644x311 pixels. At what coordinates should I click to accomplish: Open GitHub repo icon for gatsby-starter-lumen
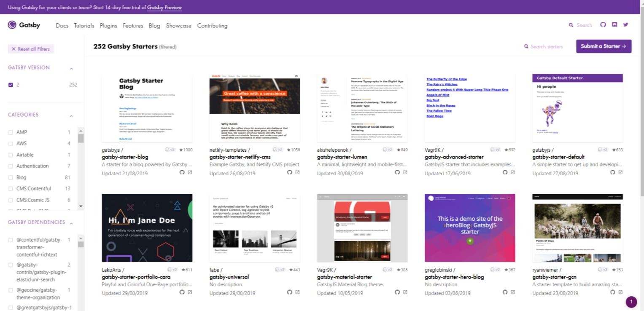397,172
